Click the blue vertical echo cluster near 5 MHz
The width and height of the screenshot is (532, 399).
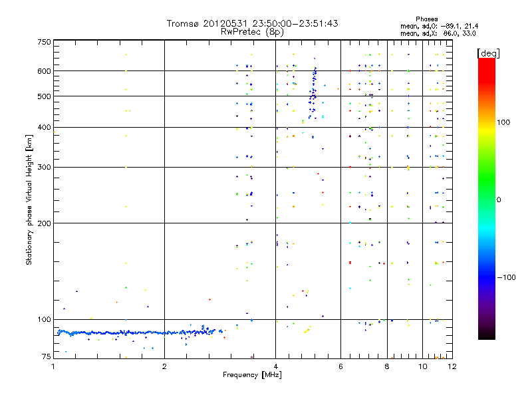(313, 90)
